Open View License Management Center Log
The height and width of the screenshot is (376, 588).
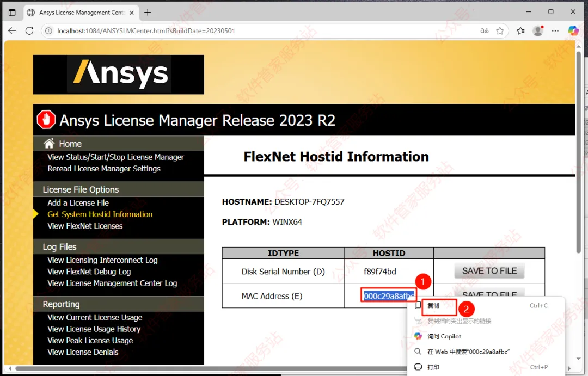(x=112, y=283)
